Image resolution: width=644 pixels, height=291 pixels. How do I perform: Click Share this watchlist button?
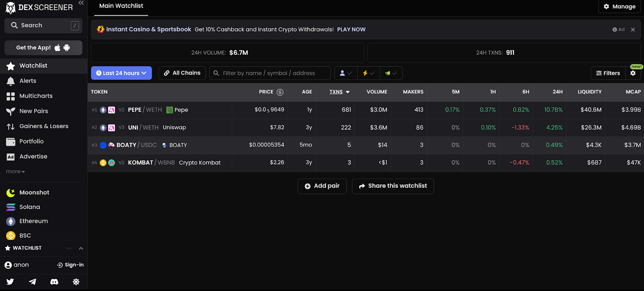point(393,186)
